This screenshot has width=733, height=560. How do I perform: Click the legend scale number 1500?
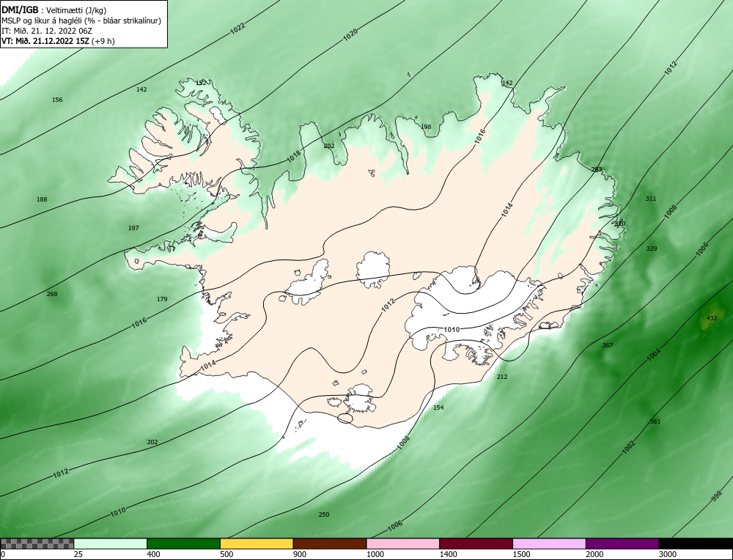click(x=522, y=555)
